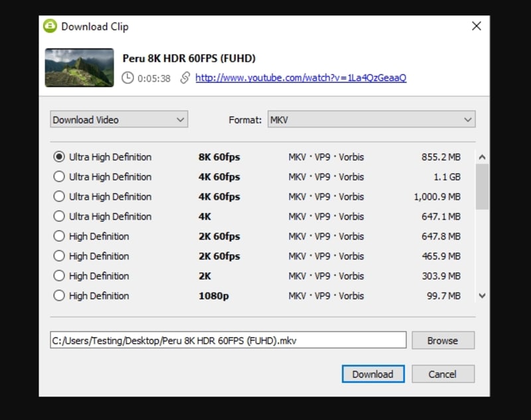This screenshot has height=420, width=531.
Task: Click the Format: label
Action: click(245, 120)
